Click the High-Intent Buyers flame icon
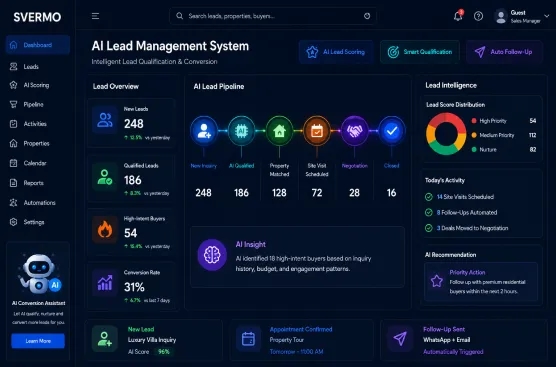This screenshot has height=367, width=556. click(105, 230)
